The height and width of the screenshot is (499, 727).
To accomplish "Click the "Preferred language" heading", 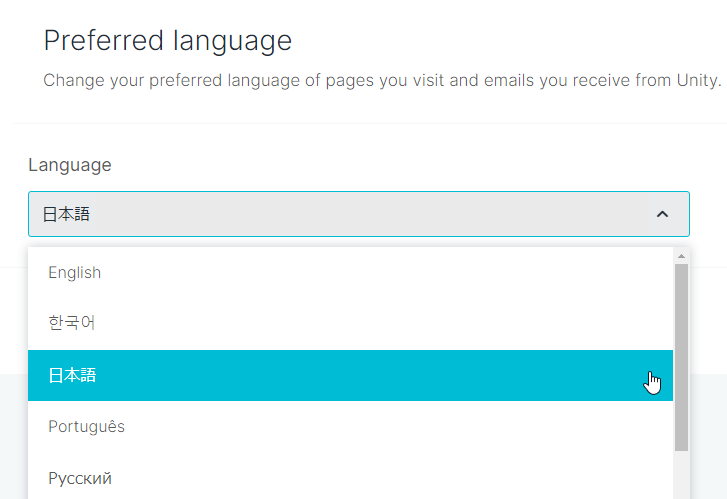I will tap(168, 41).
